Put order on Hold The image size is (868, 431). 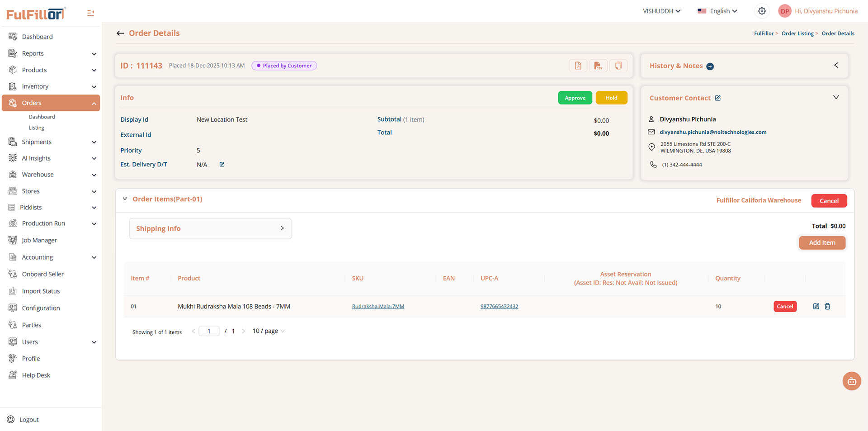click(x=611, y=98)
